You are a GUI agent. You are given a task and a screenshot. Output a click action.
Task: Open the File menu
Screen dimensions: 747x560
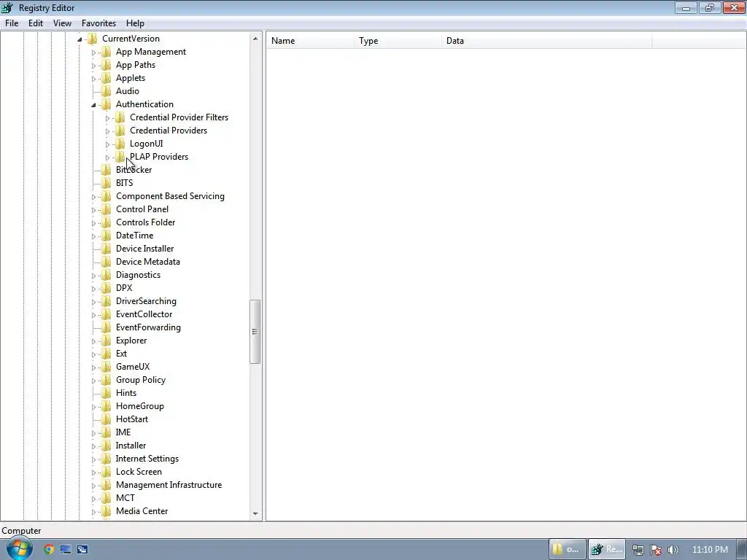pos(12,23)
